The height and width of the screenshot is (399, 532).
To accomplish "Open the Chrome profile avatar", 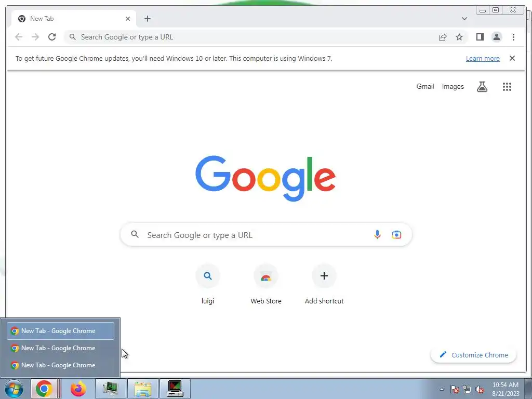I will click(x=497, y=37).
